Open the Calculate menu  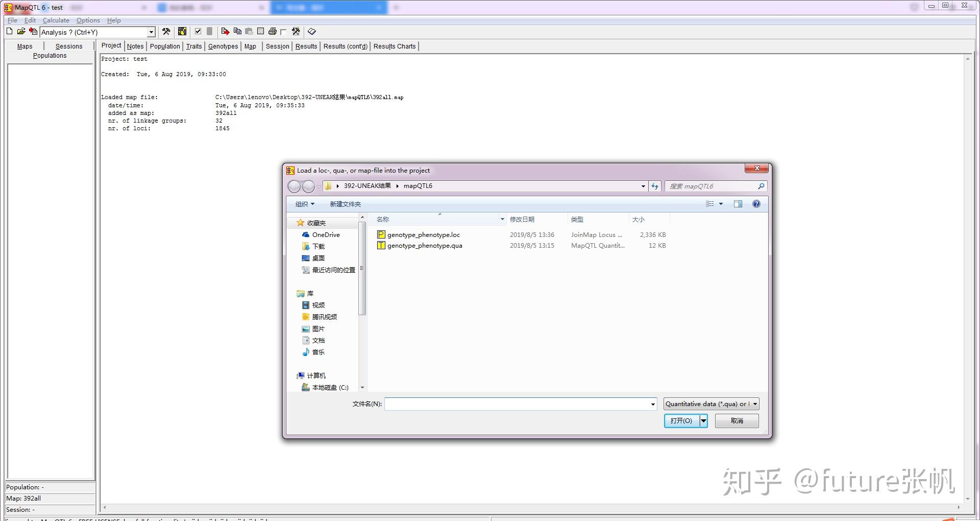point(56,20)
